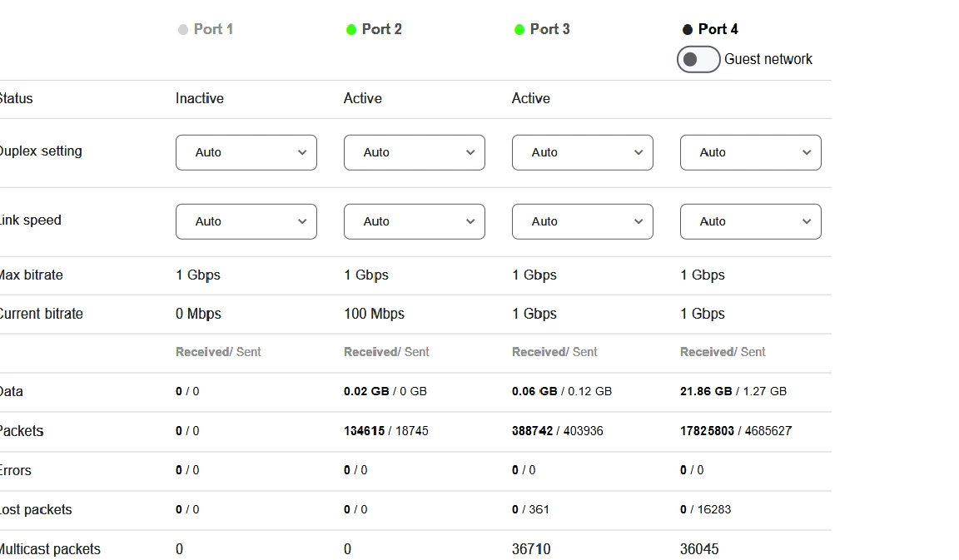Click the Port 2 column heading
959x560 pixels.
click(x=382, y=29)
